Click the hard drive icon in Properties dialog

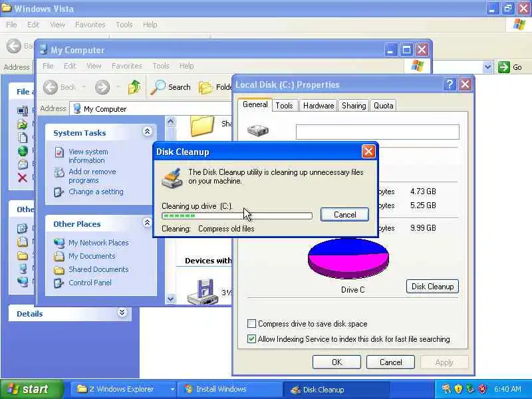point(258,130)
